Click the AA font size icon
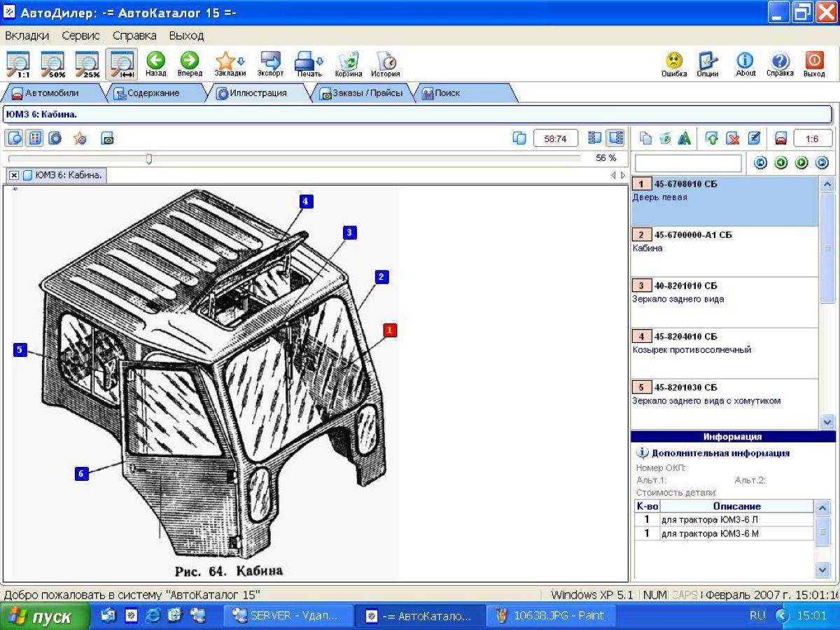Viewport: 840px width, 630px height. [x=685, y=139]
